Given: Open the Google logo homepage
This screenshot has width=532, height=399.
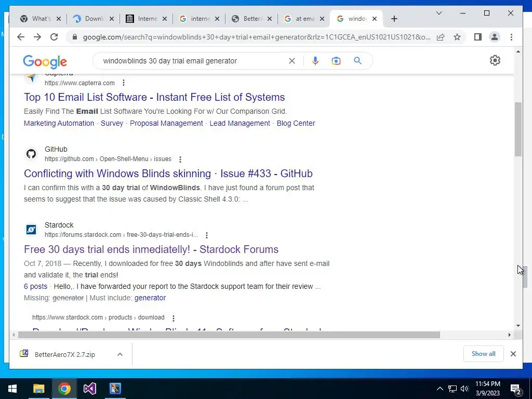Looking at the screenshot, I should pyautogui.click(x=45, y=61).
